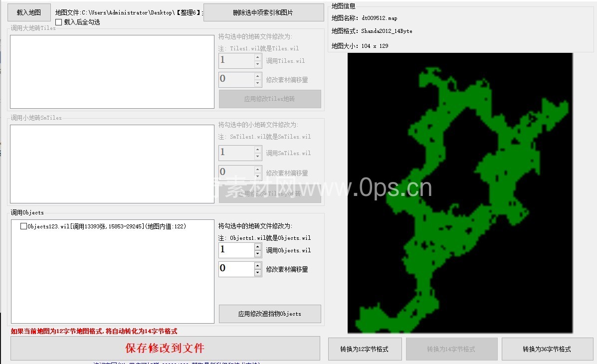The width and height of the screenshot is (597, 364).
Task: Decrease the 调用Objects.wil spinner value
Action: click(x=257, y=254)
